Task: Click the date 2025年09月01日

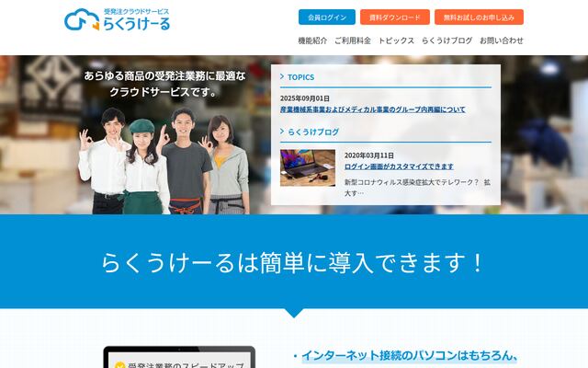Action: pyautogui.click(x=305, y=98)
